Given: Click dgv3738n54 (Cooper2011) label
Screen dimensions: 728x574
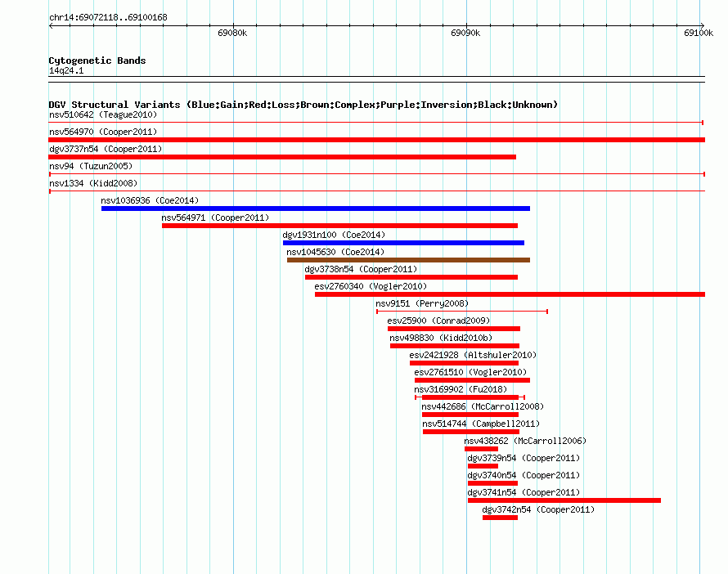Looking at the screenshot, I should [361, 269].
